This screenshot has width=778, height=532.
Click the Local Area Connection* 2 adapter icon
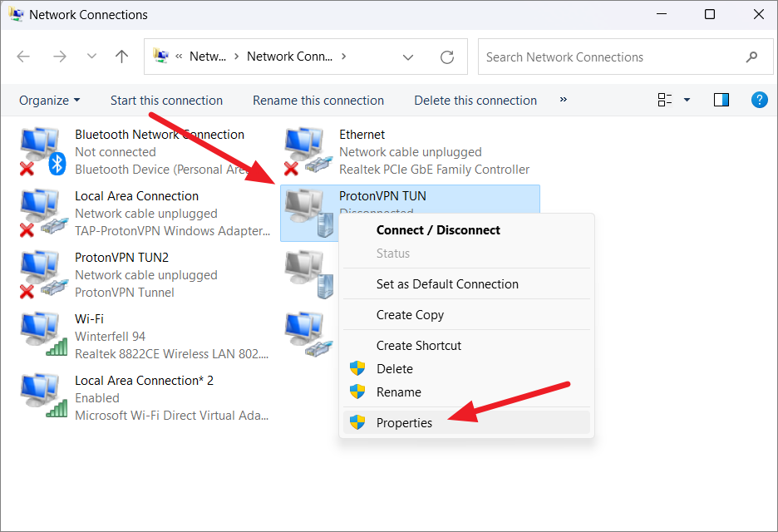pos(43,395)
